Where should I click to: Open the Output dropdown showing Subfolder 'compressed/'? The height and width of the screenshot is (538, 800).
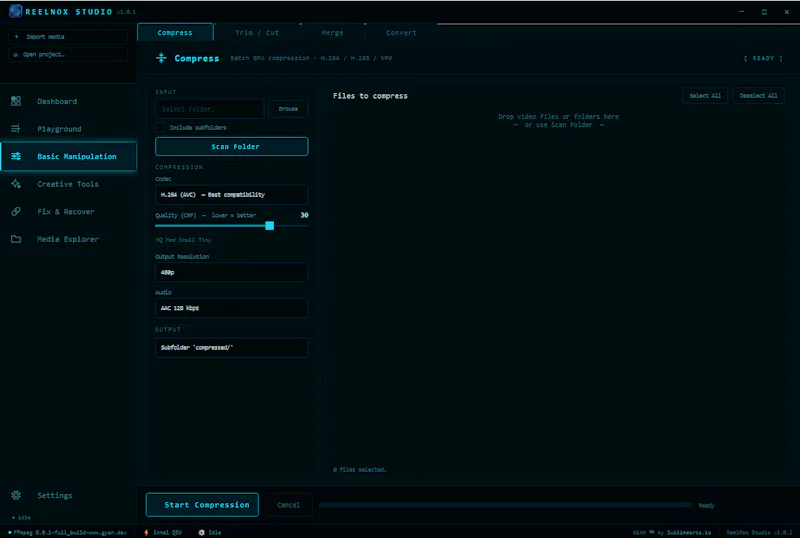[x=231, y=347]
